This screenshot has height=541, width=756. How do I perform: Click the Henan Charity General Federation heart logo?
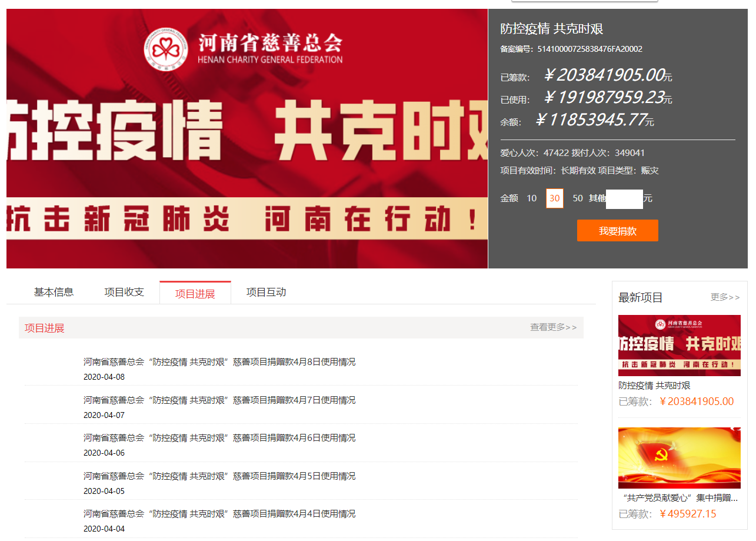click(x=166, y=50)
